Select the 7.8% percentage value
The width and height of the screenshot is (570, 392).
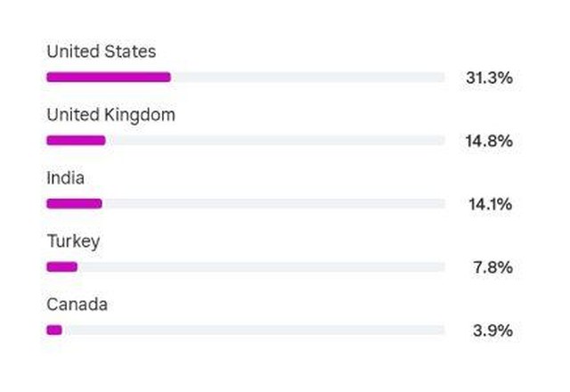pos(493,267)
